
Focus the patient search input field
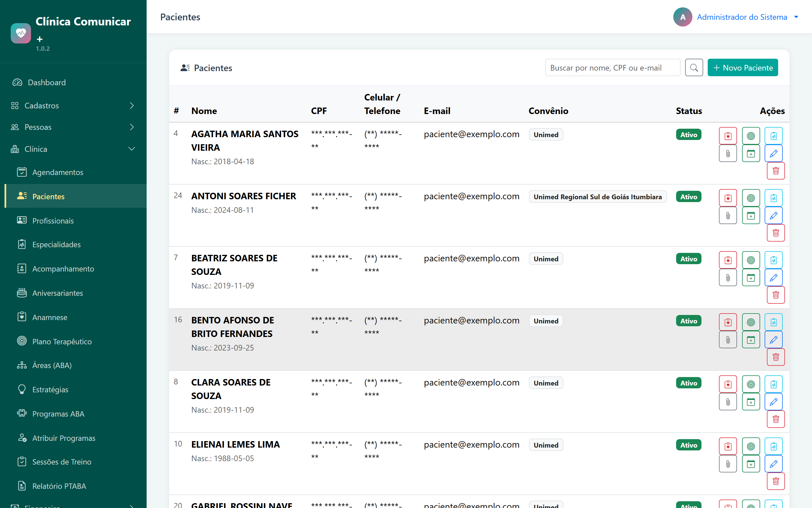[x=613, y=68]
